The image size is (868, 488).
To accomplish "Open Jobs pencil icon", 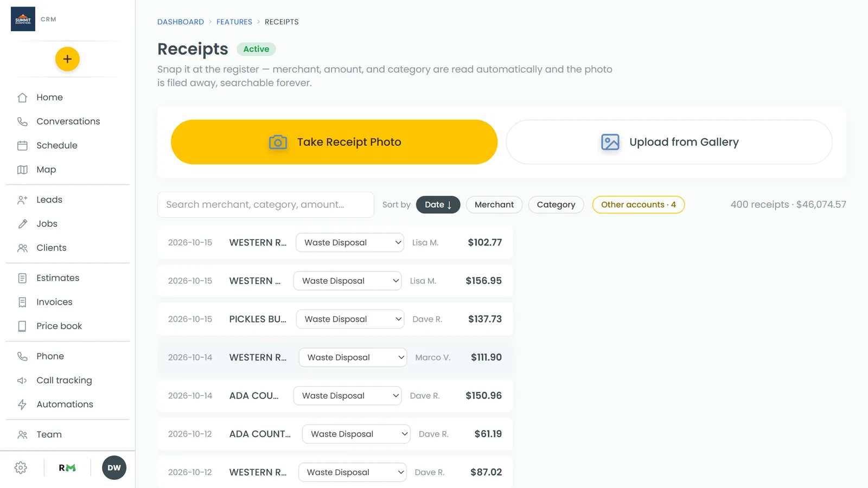I will [x=22, y=224].
